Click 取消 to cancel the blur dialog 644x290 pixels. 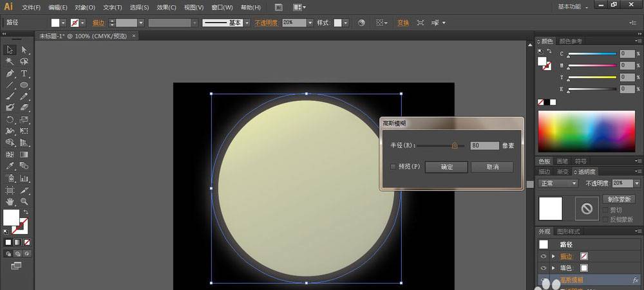492,167
